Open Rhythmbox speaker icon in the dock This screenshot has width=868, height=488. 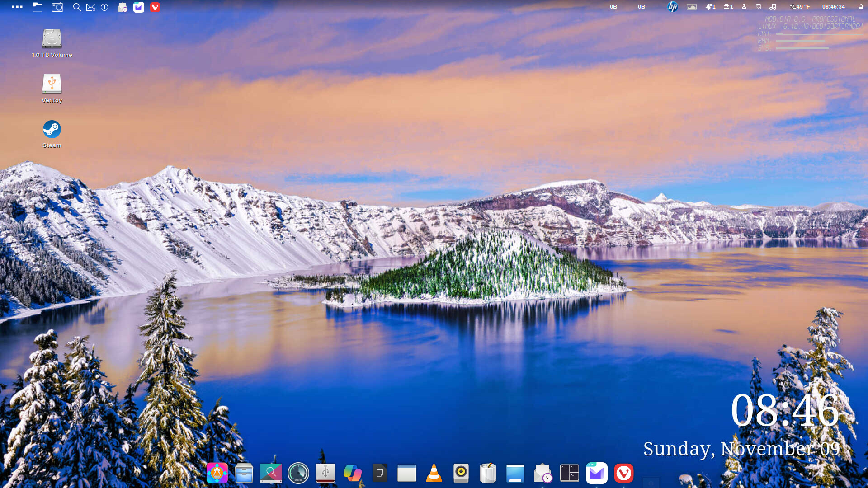pos(461,473)
